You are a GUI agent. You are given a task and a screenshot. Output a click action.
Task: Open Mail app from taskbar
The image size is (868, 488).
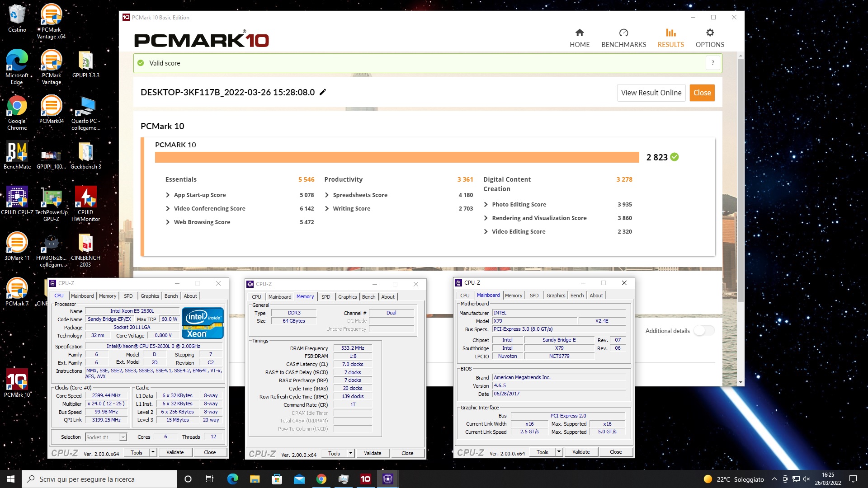(299, 479)
